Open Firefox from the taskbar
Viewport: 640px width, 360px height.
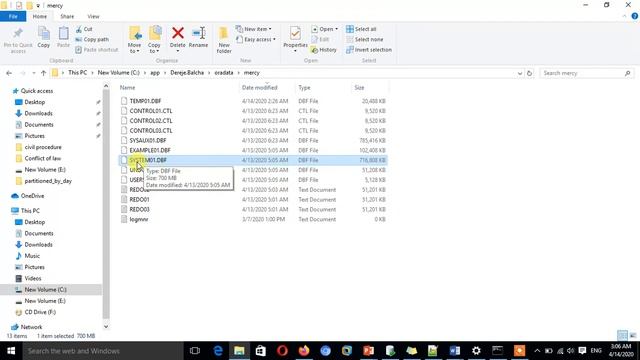pyautogui.click(x=304, y=351)
